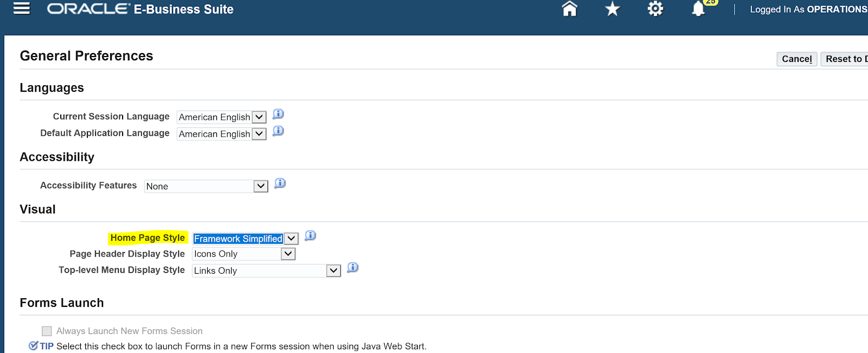This screenshot has width=868, height=353.
Task: Click info icon beside Current Session Language
Action: tap(278, 115)
